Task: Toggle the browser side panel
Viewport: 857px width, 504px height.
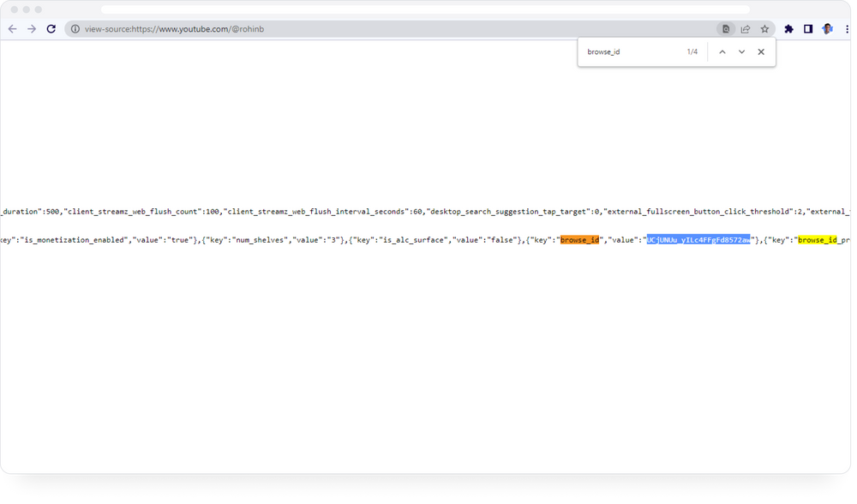Action: [x=808, y=29]
